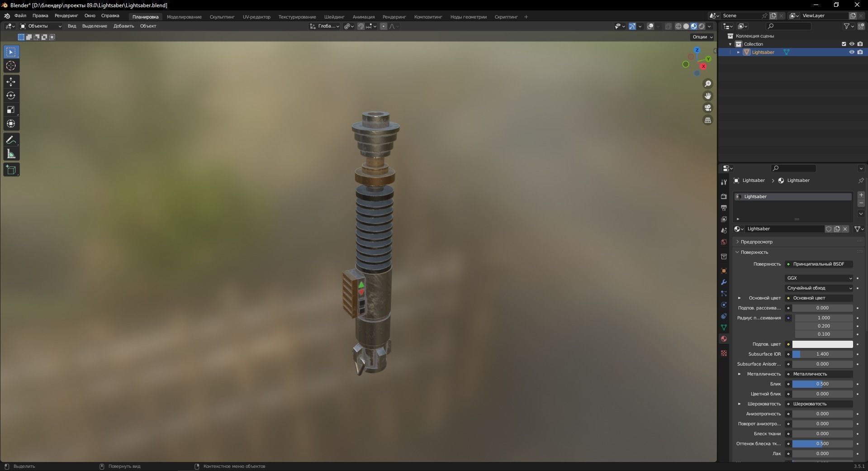
Task: Hide the Collection in viewport via eye
Action: (x=852, y=44)
